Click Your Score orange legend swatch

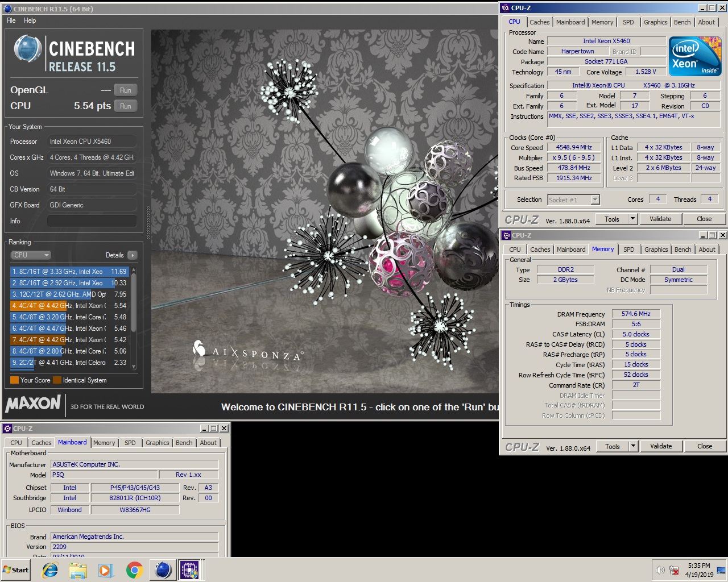click(15, 380)
